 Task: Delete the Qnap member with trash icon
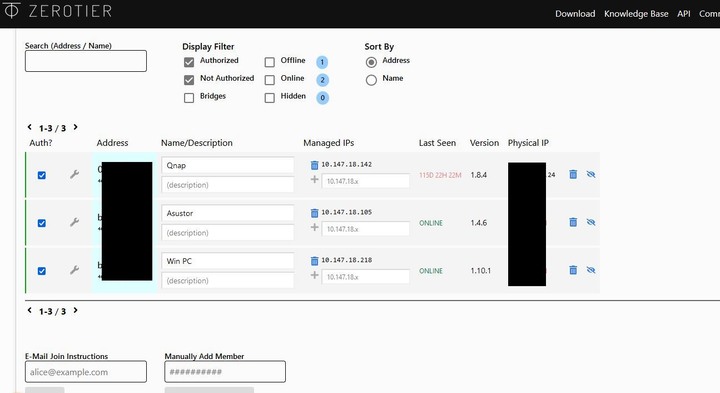pyautogui.click(x=573, y=174)
